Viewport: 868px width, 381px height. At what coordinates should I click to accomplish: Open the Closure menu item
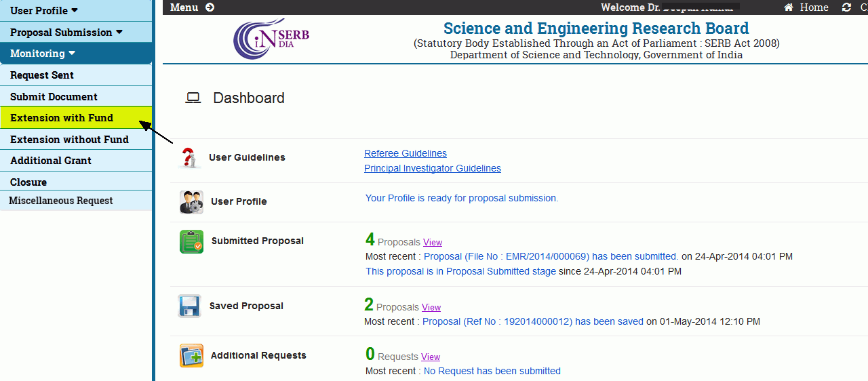point(76,182)
